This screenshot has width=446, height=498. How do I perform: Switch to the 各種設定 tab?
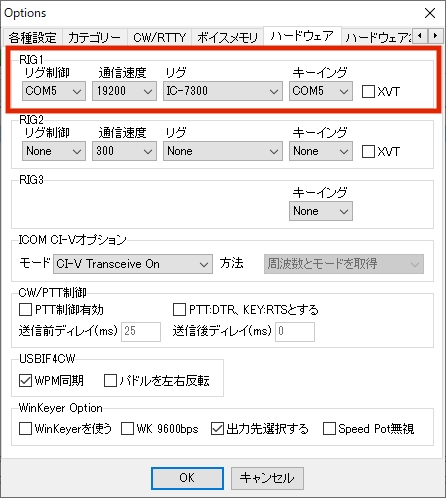pos(32,37)
